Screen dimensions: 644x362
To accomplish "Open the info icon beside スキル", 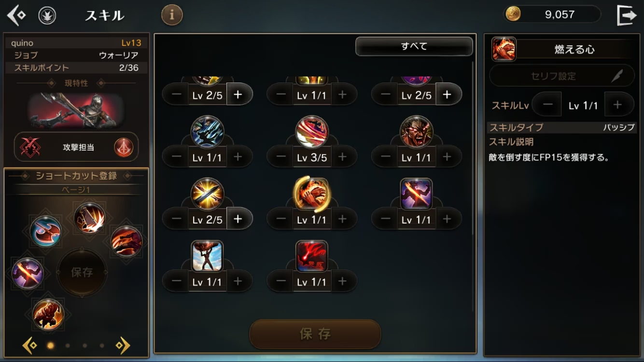I will coord(171,15).
